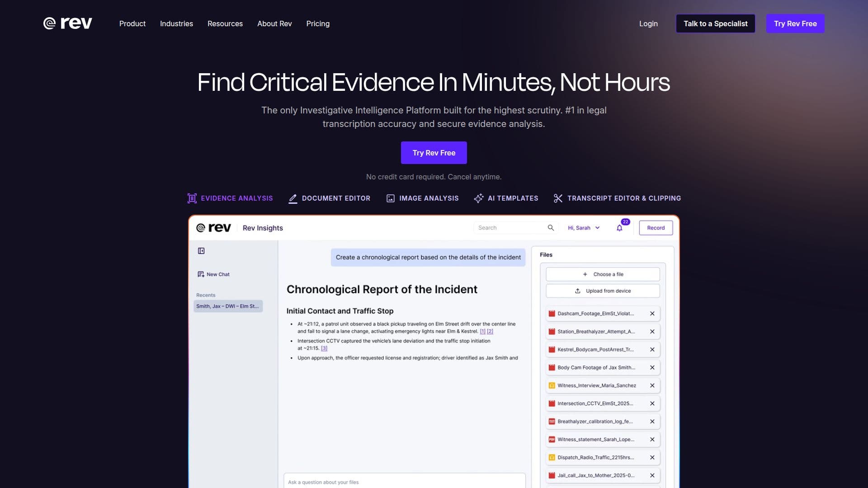Remove Body Cam Footage of Jax Smith file
The height and width of the screenshot is (488, 868).
tap(652, 368)
